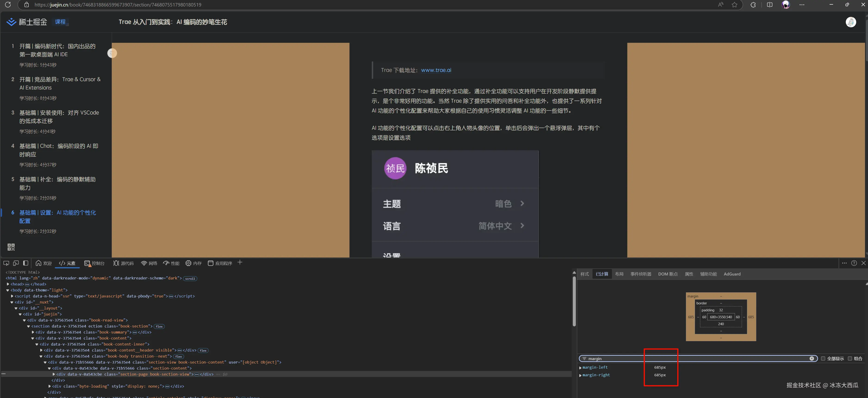Expand the margin-right computed property
This screenshot has width=868, height=398.
click(580, 375)
